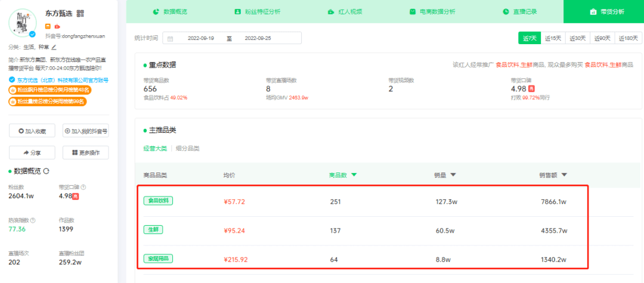This screenshot has height=283, width=644.
Task: Switch to 细分品类 view
Action: (x=188, y=149)
